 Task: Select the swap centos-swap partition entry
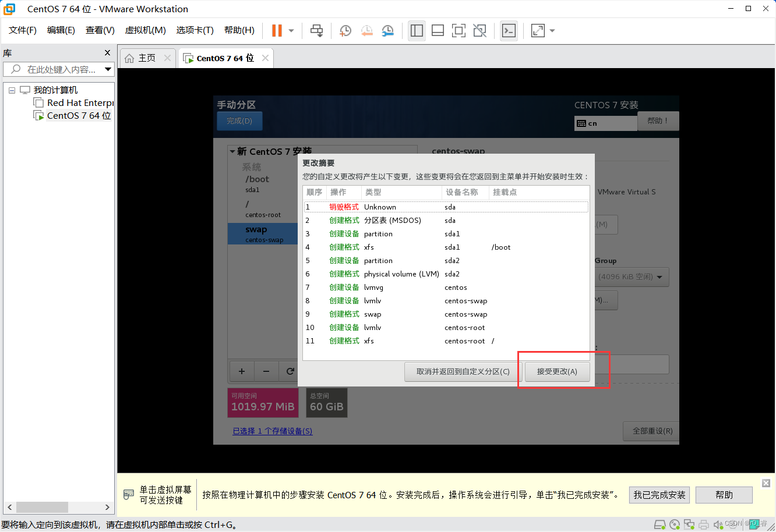click(262, 234)
